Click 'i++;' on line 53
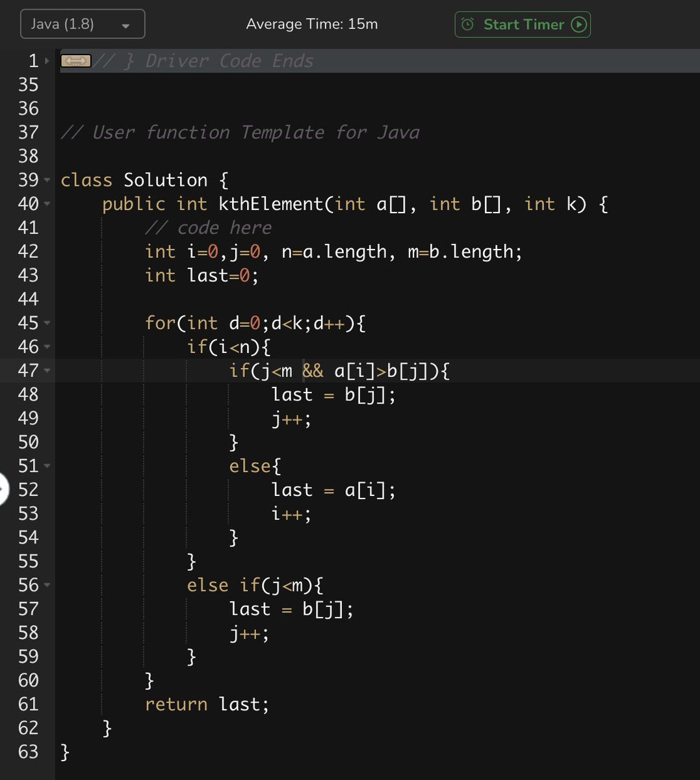The image size is (700, 780). [x=291, y=513]
